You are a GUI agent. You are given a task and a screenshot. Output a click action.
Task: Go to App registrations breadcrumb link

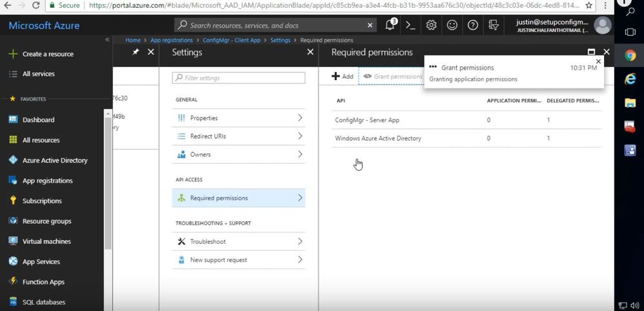(x=172, y=40)
